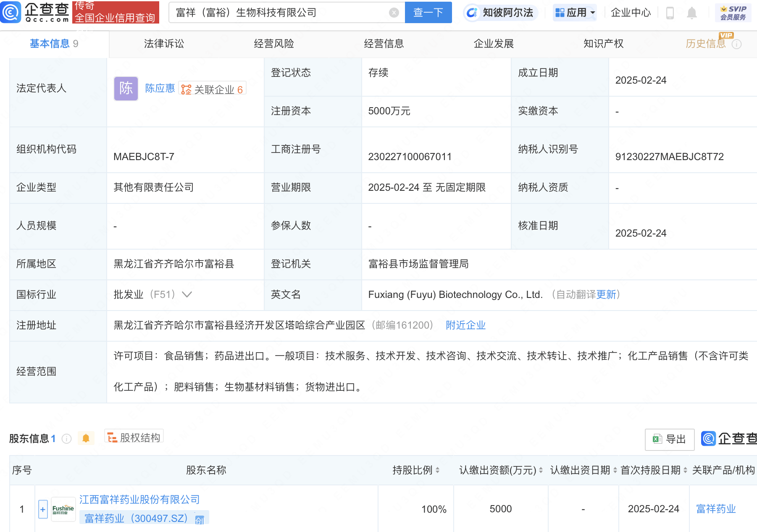Clear the search box with the X icon

pyautogui.click(x=394, y=13)
